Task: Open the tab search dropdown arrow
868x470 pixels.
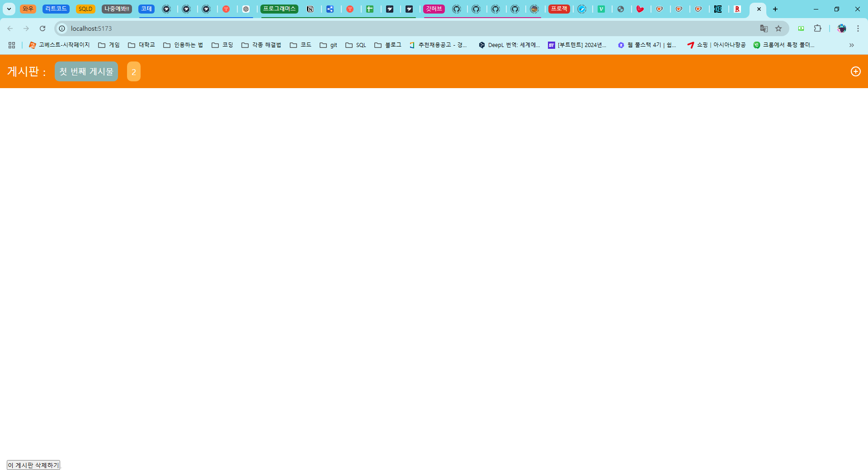Action: pos(9,9)
